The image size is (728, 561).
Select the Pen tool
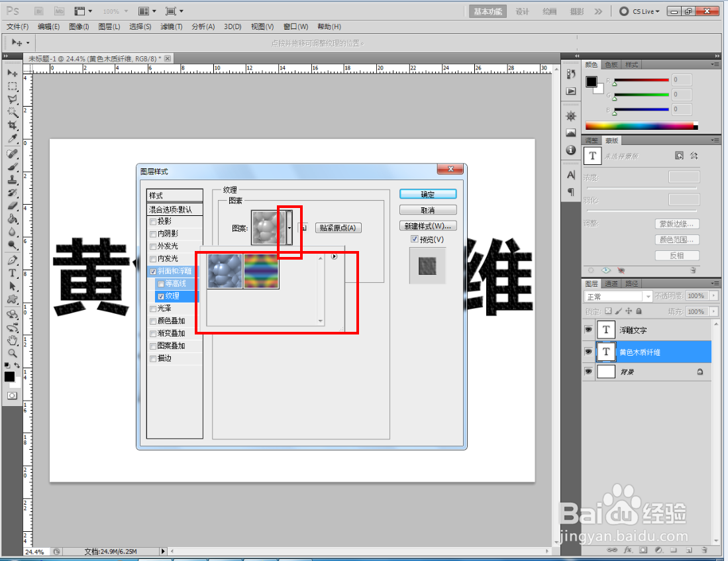tap(13, 260)
